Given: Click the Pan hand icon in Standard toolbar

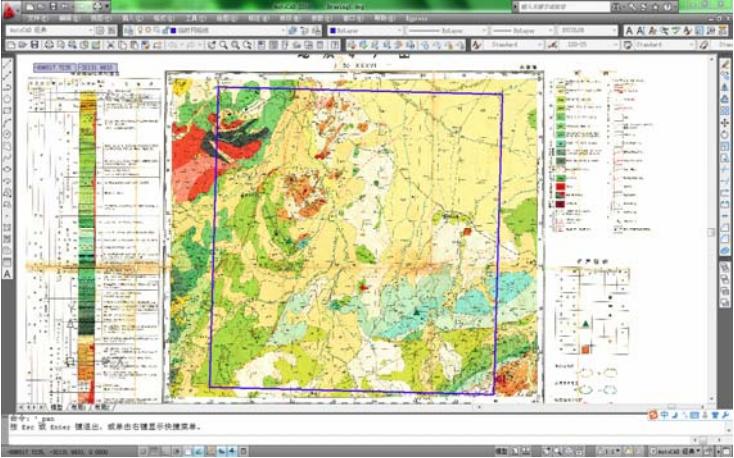Looking at the screenshot, I should coord(212,45).
